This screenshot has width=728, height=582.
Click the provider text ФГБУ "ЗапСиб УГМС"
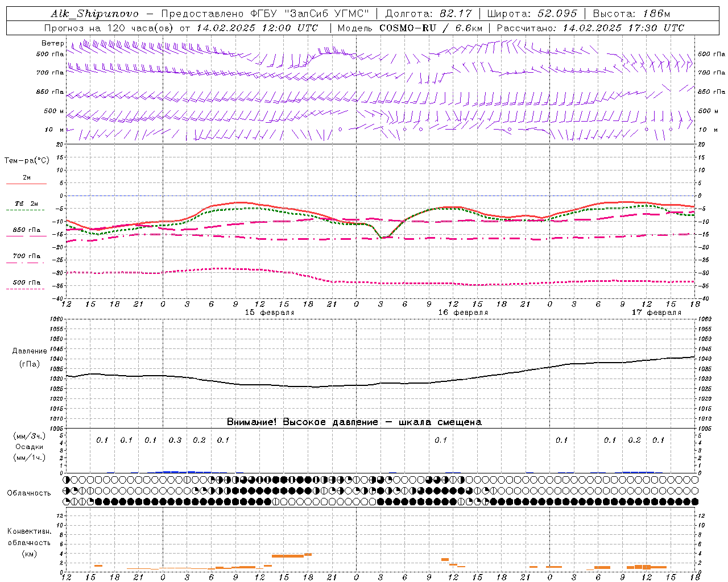point(309,14)
